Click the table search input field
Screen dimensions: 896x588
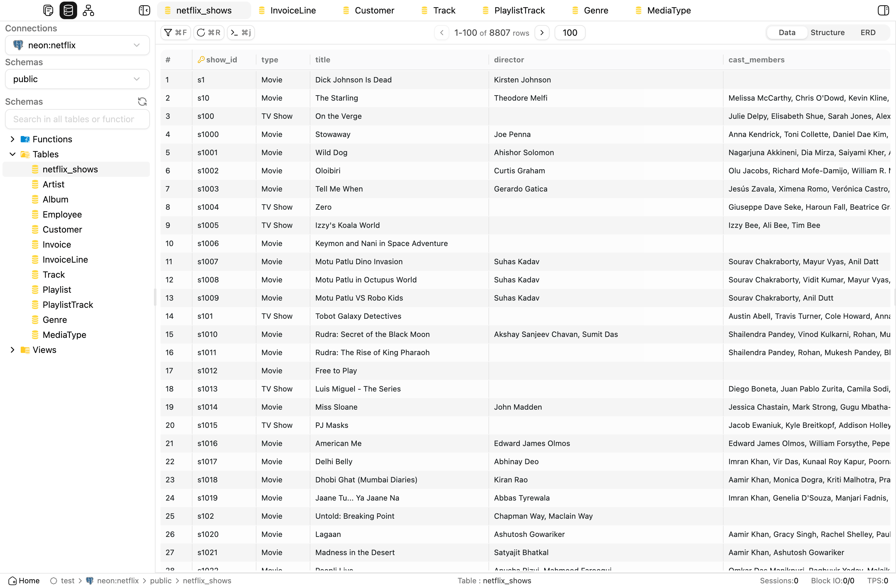77,119
